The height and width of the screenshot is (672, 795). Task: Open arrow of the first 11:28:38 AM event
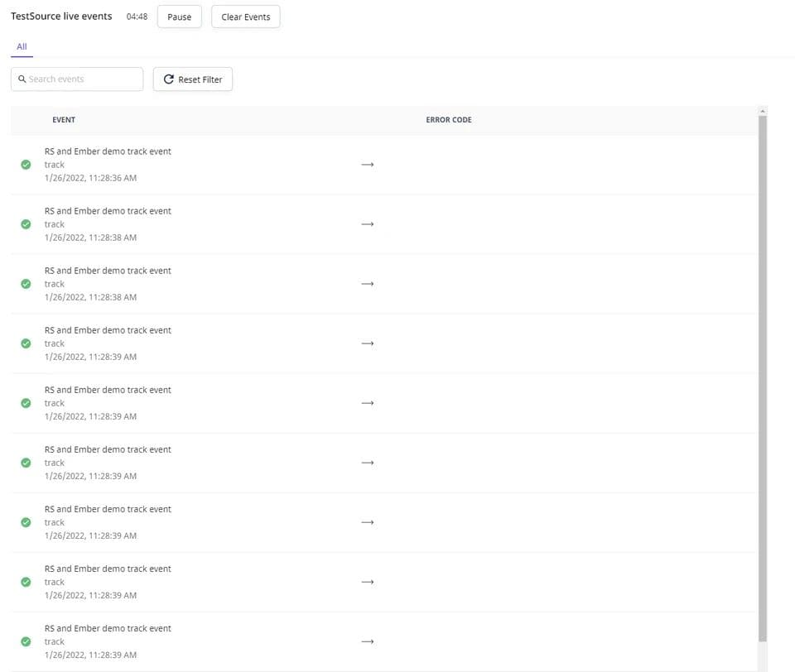[368, 224]
